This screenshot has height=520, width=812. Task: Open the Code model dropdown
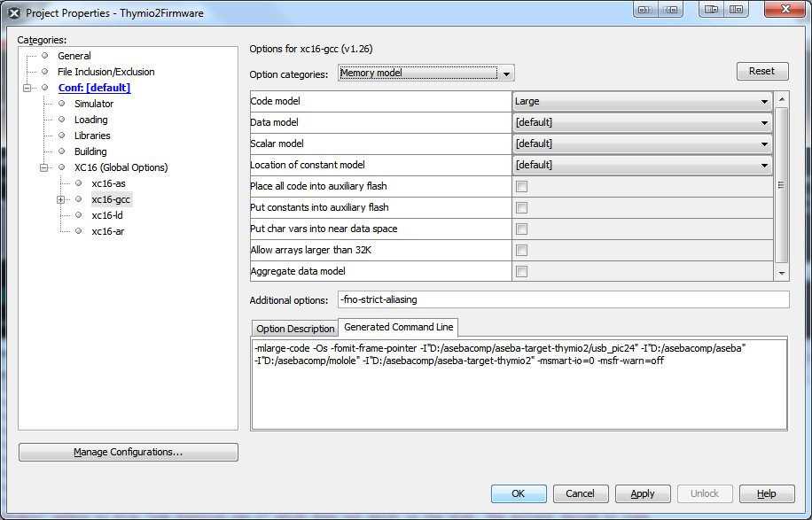point(642,101)
